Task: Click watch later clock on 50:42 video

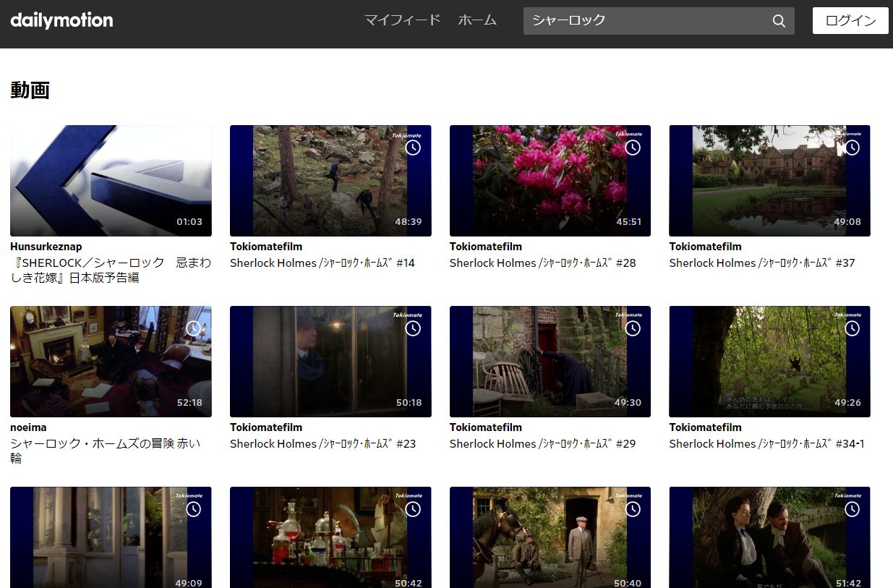Action: point(413,509)
